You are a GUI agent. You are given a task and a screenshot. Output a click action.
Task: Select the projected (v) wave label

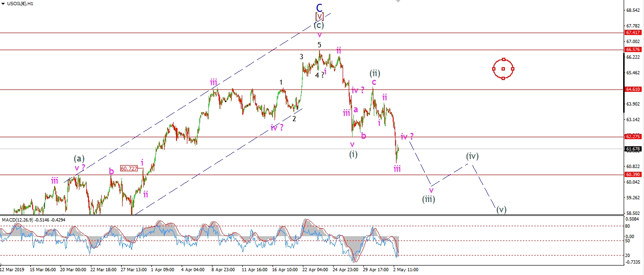[x=502, y=210]
